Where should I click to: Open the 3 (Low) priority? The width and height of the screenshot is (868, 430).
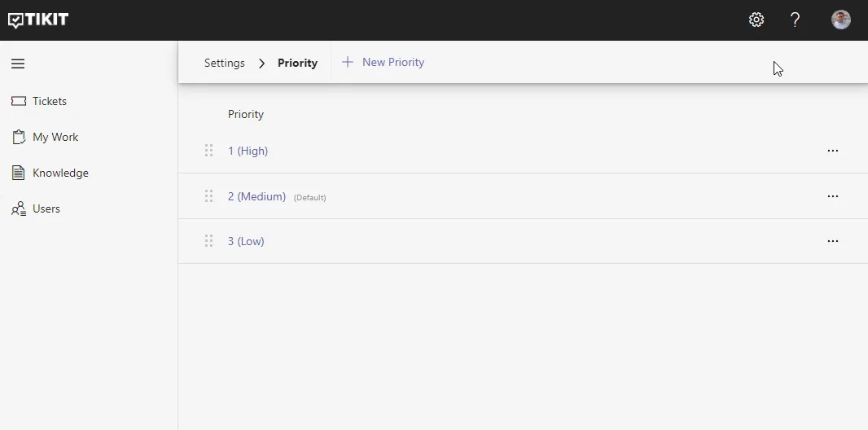coord(246,241)
